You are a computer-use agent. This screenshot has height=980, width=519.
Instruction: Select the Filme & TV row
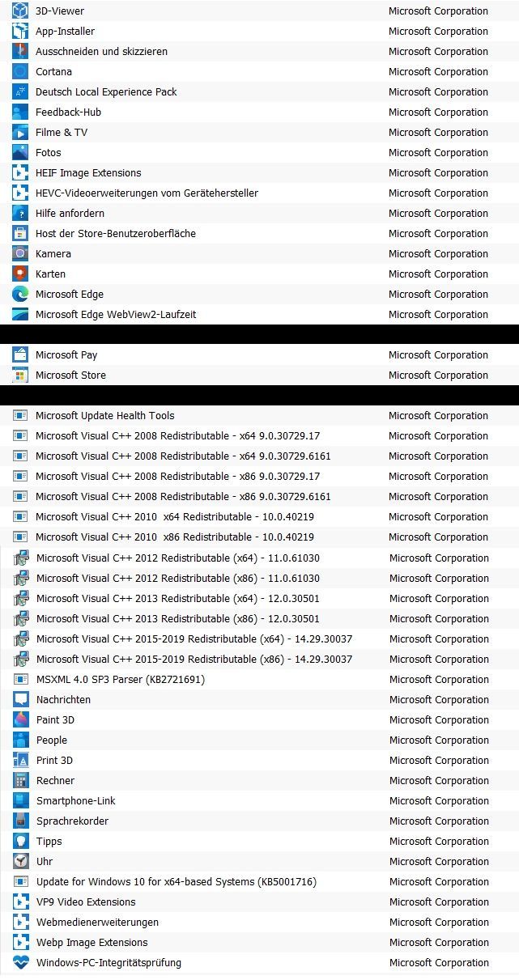(259, 132)
